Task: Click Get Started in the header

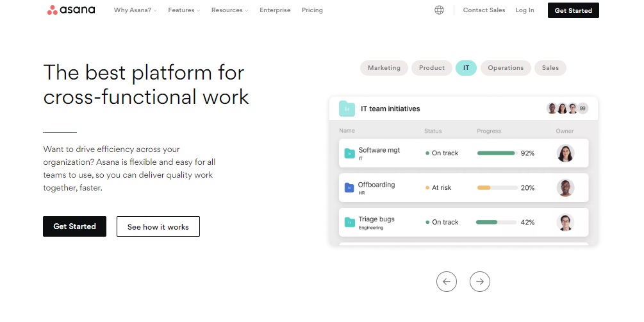Action: coord(574,10)
